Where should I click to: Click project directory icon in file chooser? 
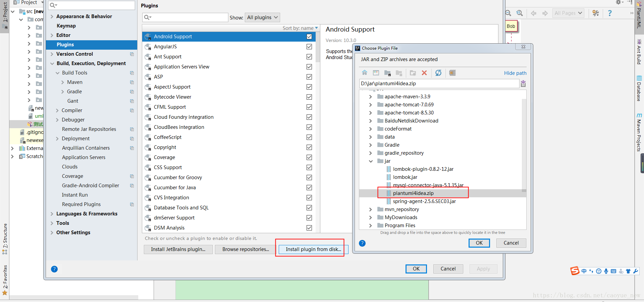387,73
